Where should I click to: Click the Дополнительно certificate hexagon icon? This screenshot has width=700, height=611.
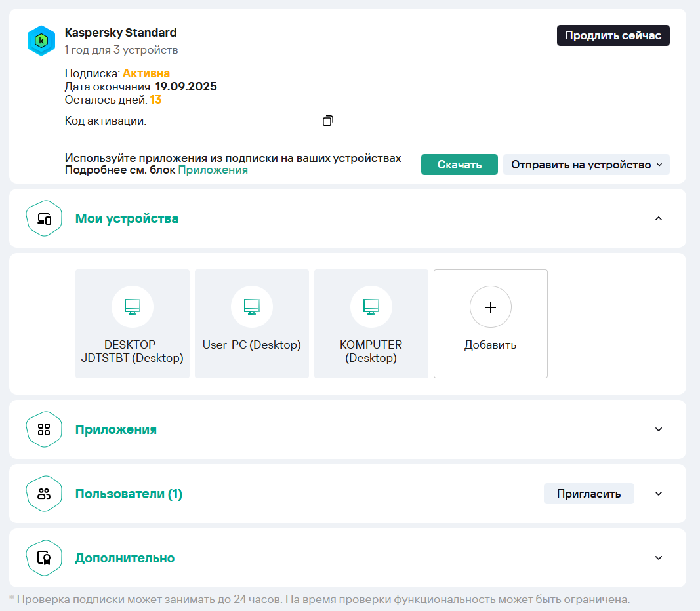44,558
